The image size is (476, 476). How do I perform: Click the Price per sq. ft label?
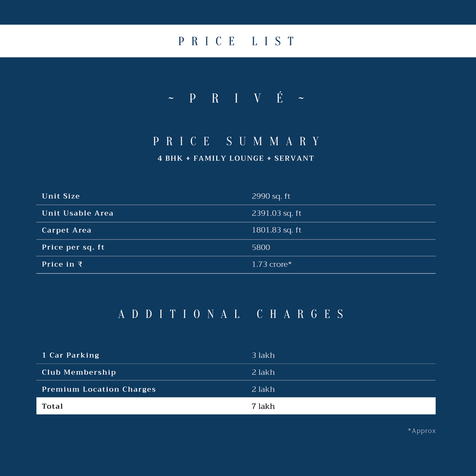coord(73,247)
